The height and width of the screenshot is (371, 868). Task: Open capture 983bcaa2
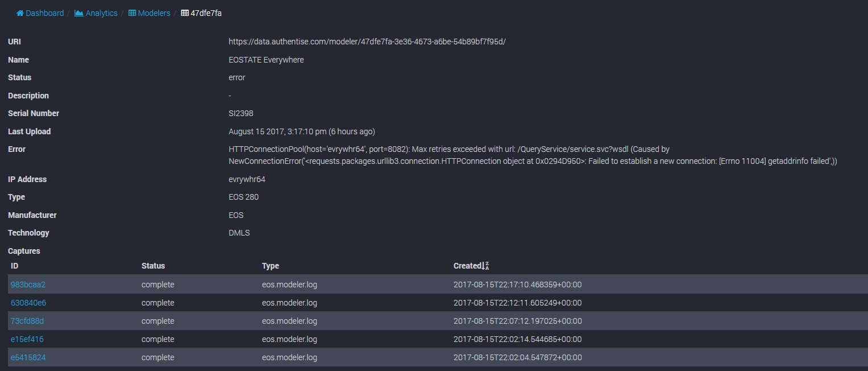(28, 285)
